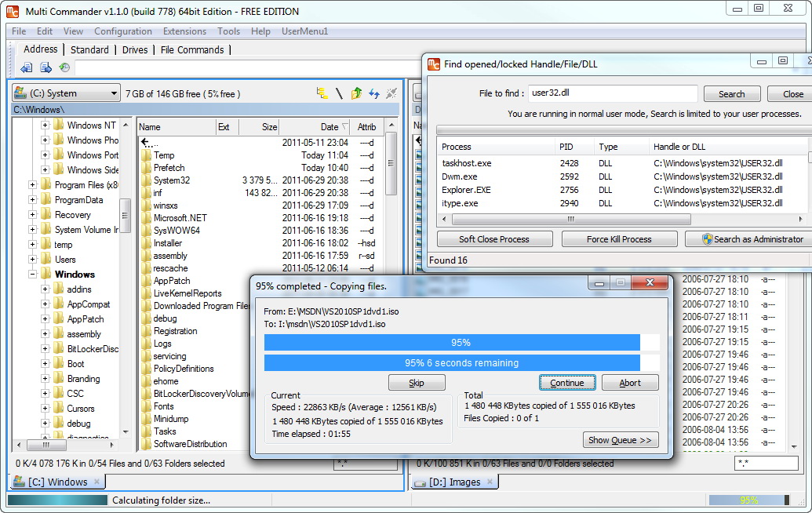This screenshot has height=513, width=812.
Task: Click the navigate forward arrow icon
Action: click(x=46, y=67)
